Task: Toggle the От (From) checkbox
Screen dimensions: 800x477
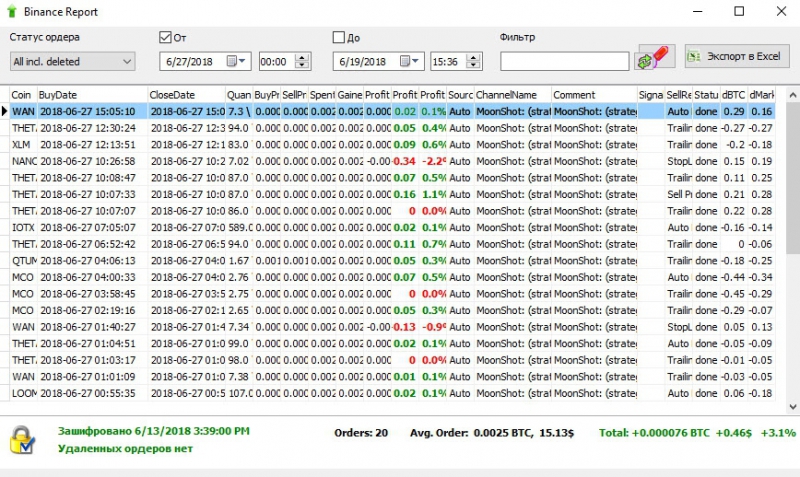Action: 165,37
